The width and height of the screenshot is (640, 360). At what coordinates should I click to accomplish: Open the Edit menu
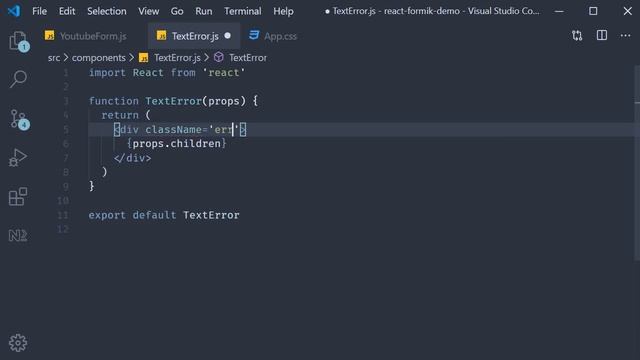click(x=67, y=11)
